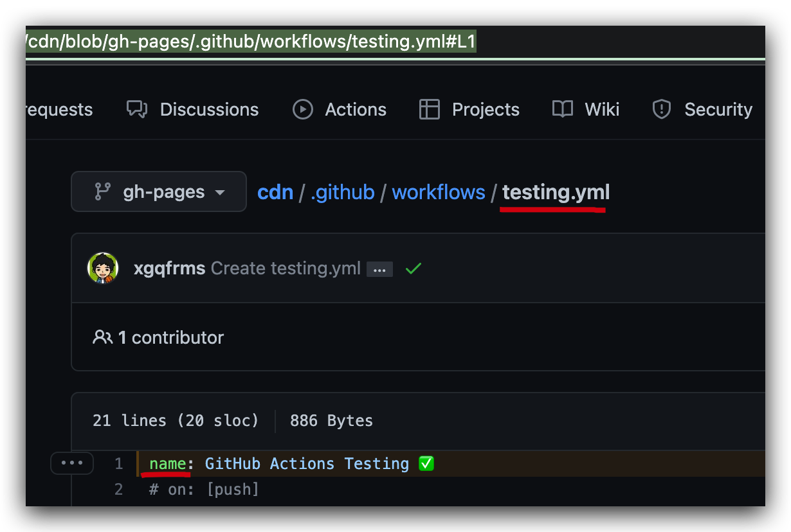The height and width of the screenshot is (532, 791).
Task: Click the Discussions speech bubble icon
Action: [137, 109]
